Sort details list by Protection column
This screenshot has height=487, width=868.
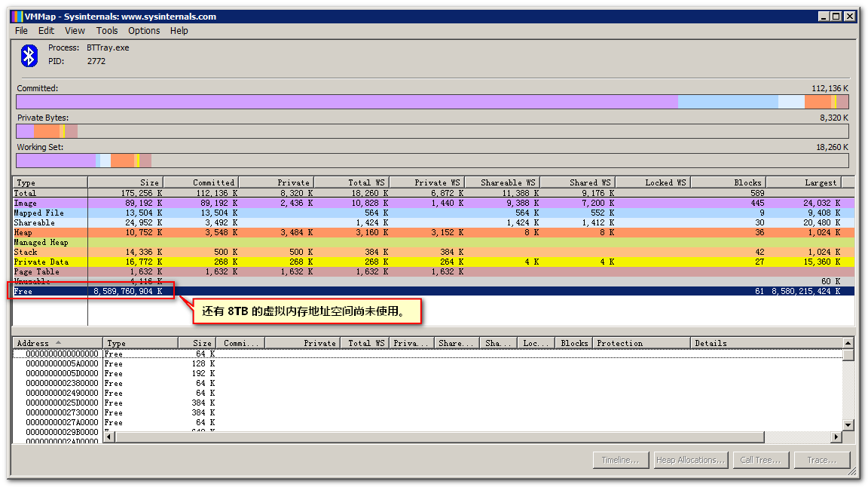point(642,343)
